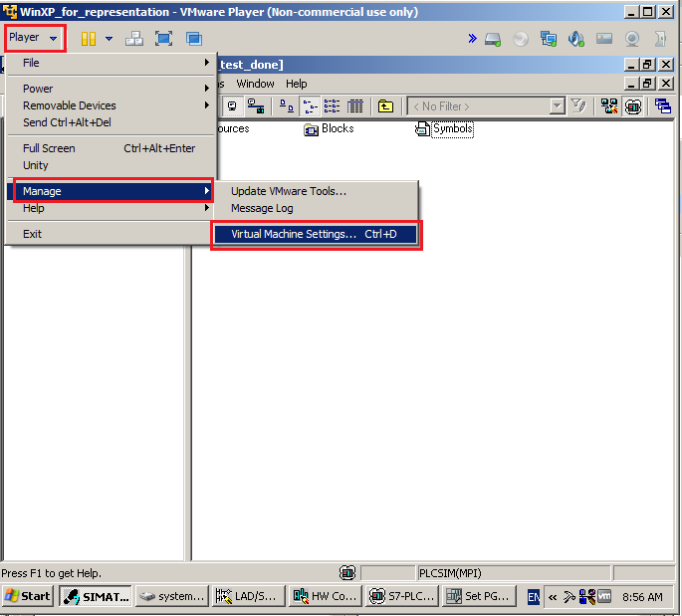This screenshot has height=616, width=682.
Task: Switch to LAD/S... taskbar button
Action: click(248, 596)
